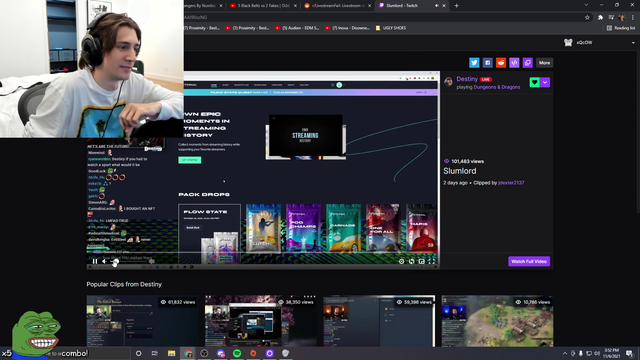Click the 'Slumlord' clip title
The height and width of the screenshot is (360, 640).
460,171
